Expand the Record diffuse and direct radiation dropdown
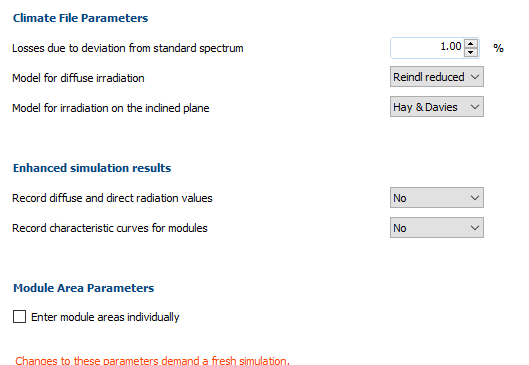 (437, 198)
